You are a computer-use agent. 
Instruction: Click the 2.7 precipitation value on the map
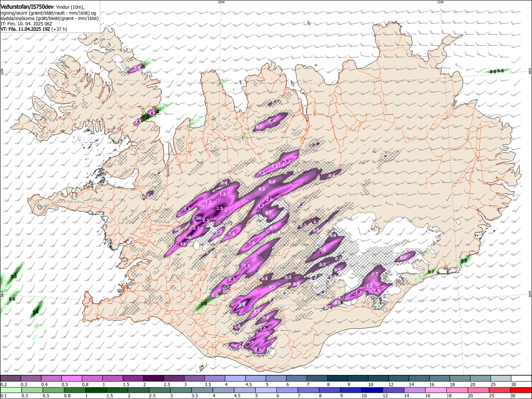(x=197, y=228)
